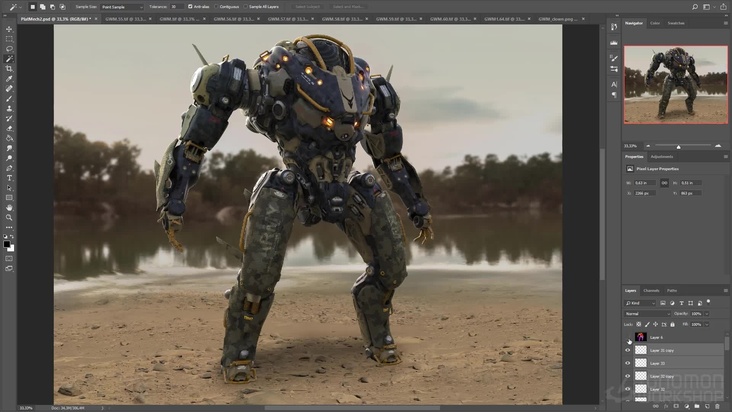The height and width of the screenshot is (412, 732).
Task: Select the Move tool
Action: tap(9, 29)
